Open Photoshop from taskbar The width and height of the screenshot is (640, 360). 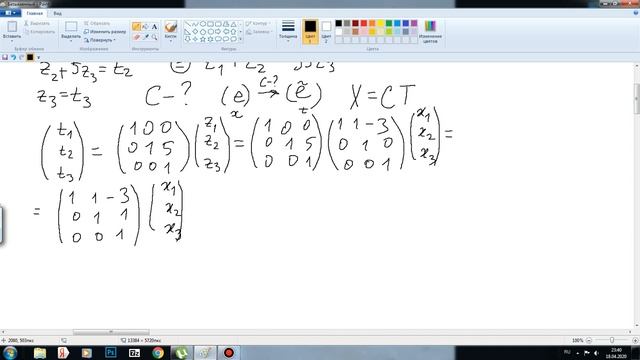[x=111, y=353]
